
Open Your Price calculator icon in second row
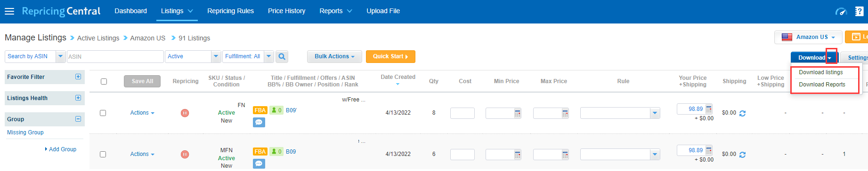[709, 150]
